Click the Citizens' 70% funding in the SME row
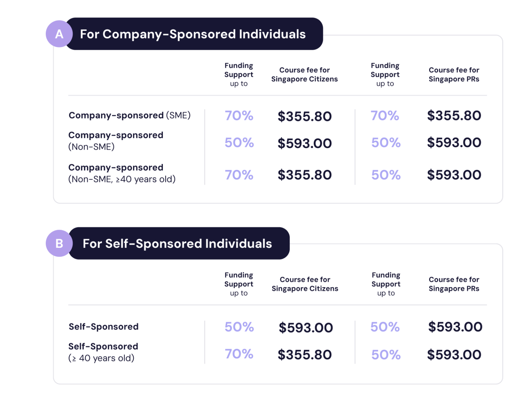Viewport: 532px width, 420px height. click(x=239, y=116)
